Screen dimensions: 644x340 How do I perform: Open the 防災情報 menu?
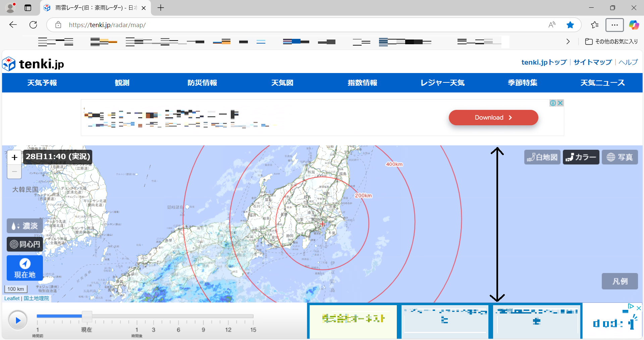pyautogui.click(x=202, y=83)
